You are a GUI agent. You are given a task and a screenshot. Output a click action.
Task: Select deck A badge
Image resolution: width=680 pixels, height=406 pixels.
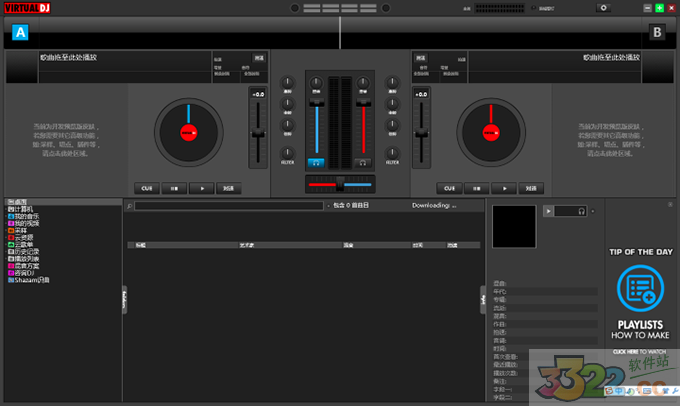[x=20, y=33]
